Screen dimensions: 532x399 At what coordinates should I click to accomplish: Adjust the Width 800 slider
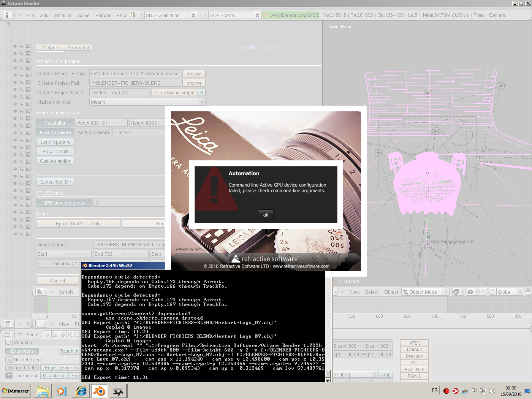102,123
